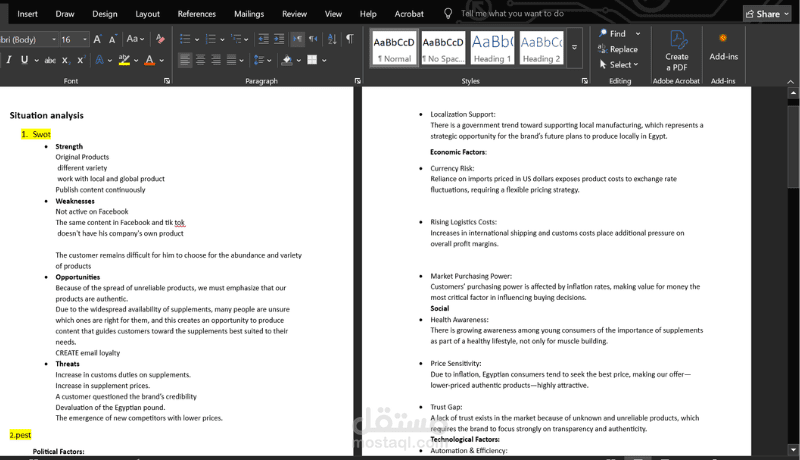This screenshot has width=800, height=460.
Task: Switch to the Design tab
Action: [x=105, y=14]
